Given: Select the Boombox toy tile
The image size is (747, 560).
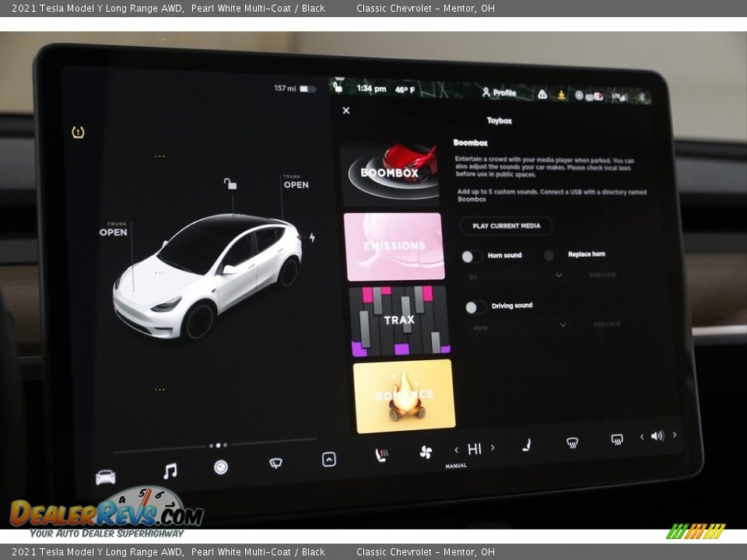Looking at the screenshot, I should (390, 173).
